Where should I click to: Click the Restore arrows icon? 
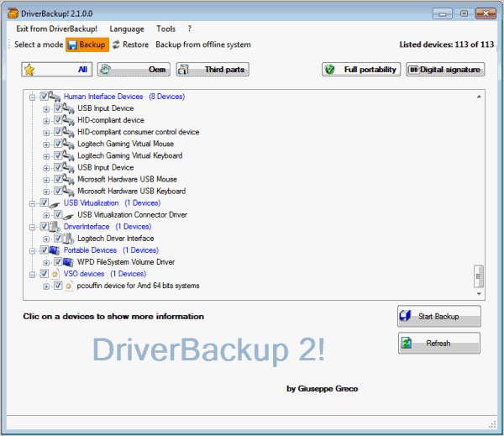tap(116, 45)
